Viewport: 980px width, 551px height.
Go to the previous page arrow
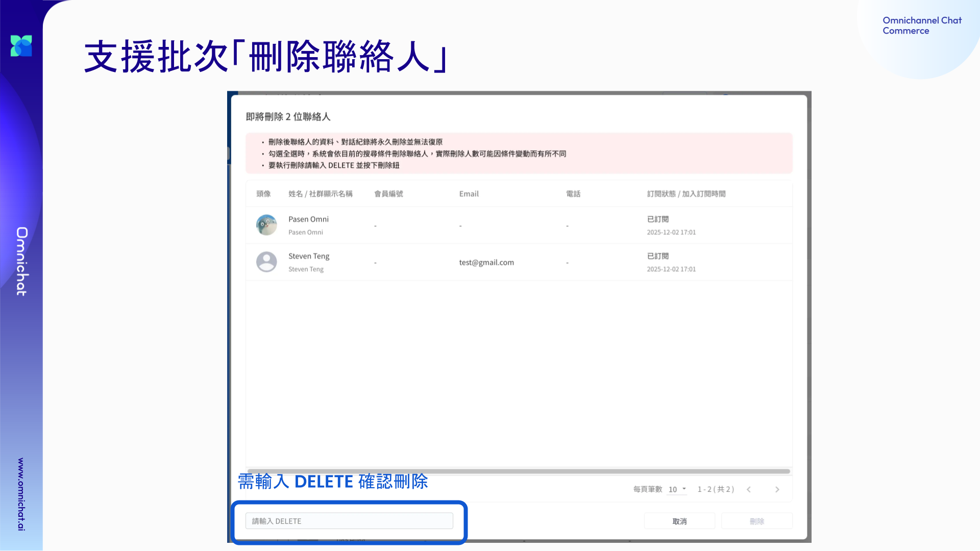(749, 489)
